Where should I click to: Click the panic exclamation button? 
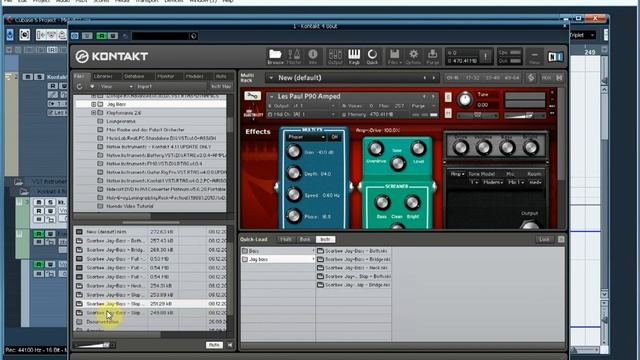pos(486,56)
